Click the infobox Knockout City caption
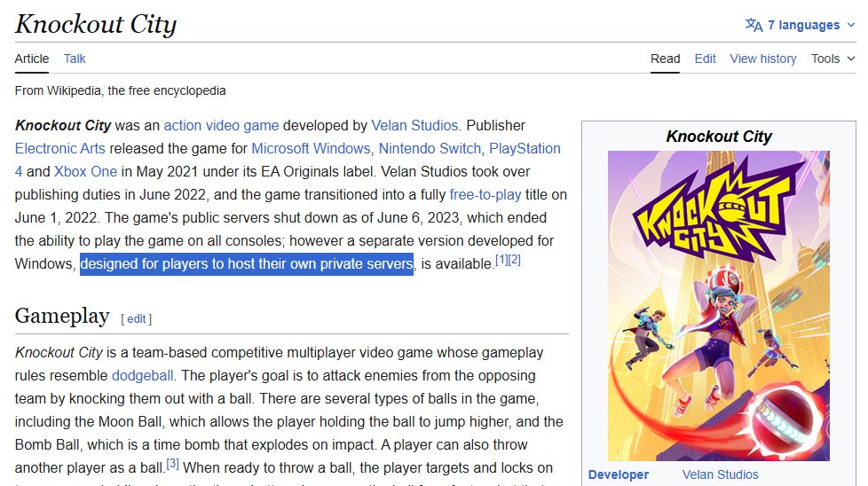The width and height of the screenshot is (868, 486). pyautogui.click(x=719, y=137)
